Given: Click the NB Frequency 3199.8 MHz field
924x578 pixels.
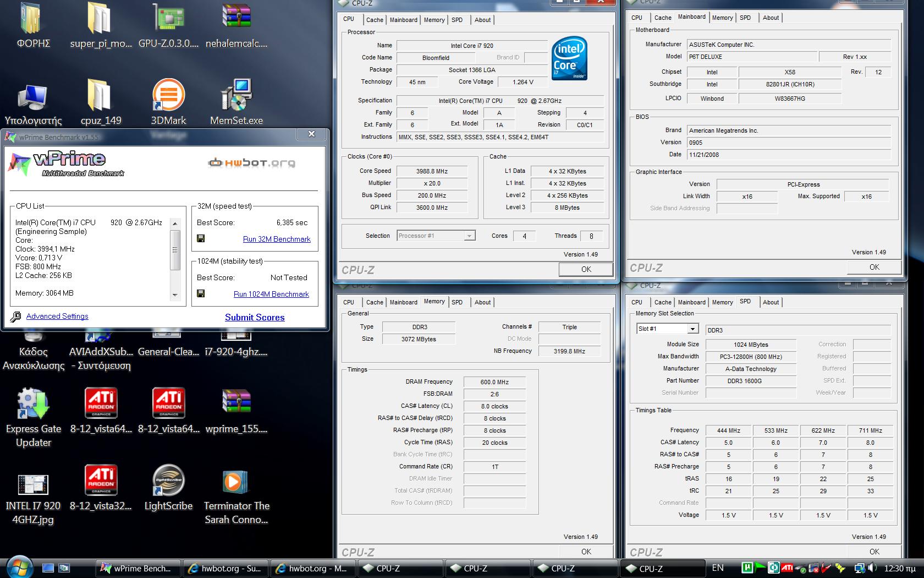Looking at the screenshot, I should pos(569,351).
